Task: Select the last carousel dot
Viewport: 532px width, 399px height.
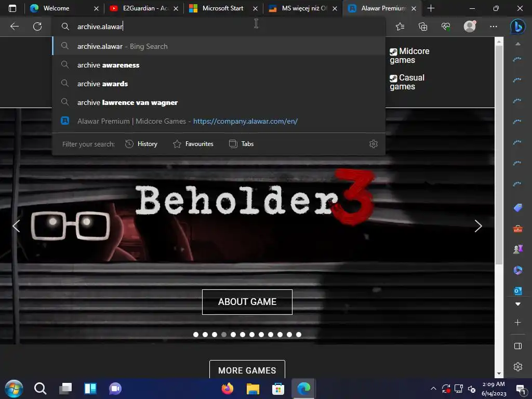Action: [x=299, y=335]
